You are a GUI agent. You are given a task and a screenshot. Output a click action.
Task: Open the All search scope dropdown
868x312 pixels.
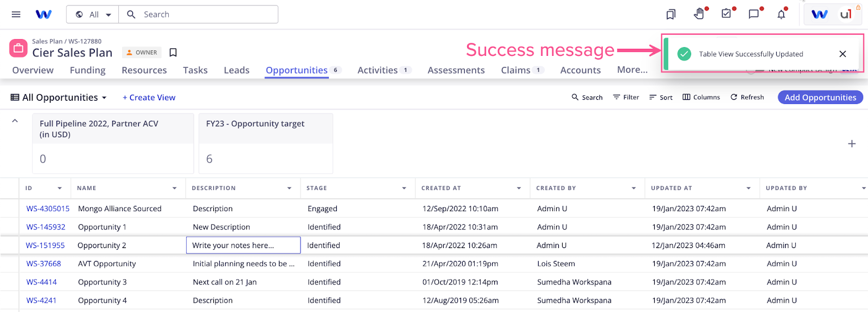pyautogui.click(x=93, y=15)
